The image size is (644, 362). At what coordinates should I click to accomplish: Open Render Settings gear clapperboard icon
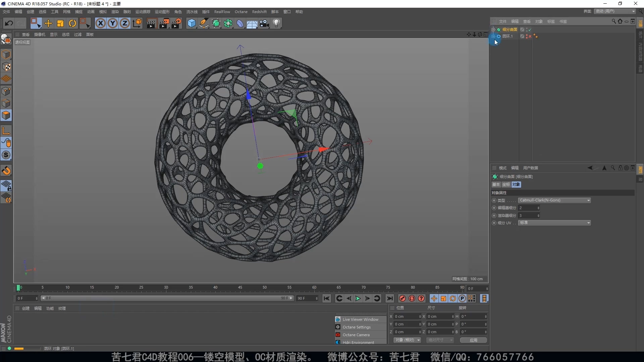pyautogui.click(x=176, y=23)
